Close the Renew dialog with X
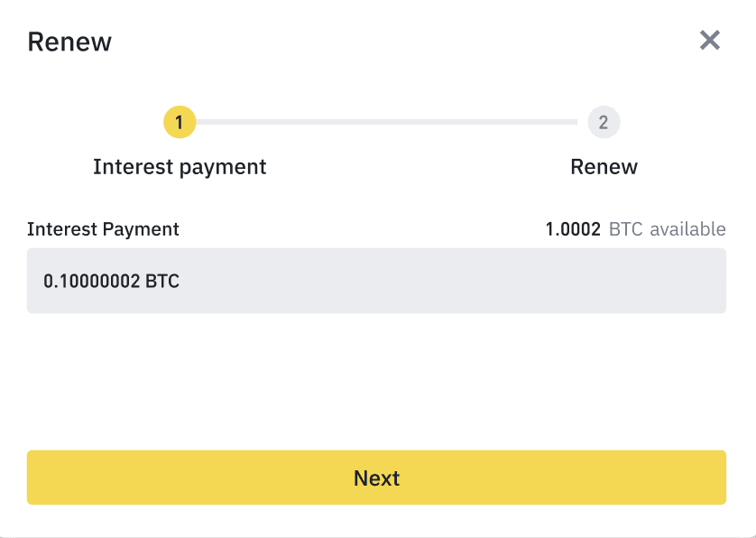 (x=710, y=40)
